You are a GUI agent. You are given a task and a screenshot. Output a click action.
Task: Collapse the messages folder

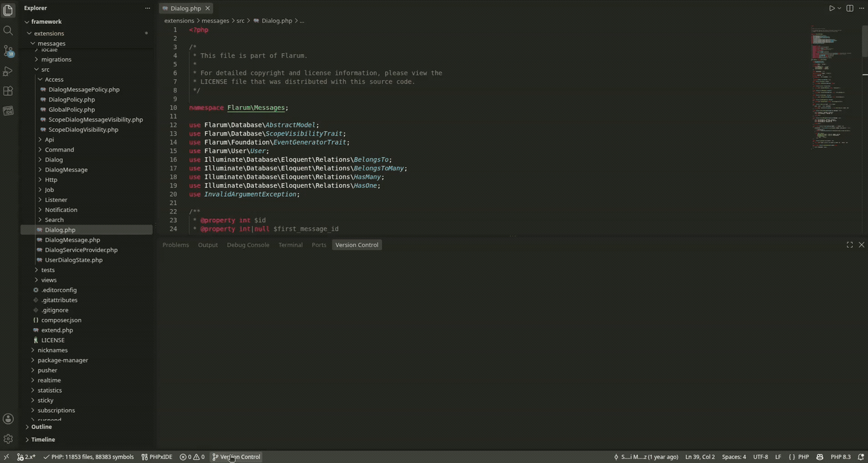86,44
